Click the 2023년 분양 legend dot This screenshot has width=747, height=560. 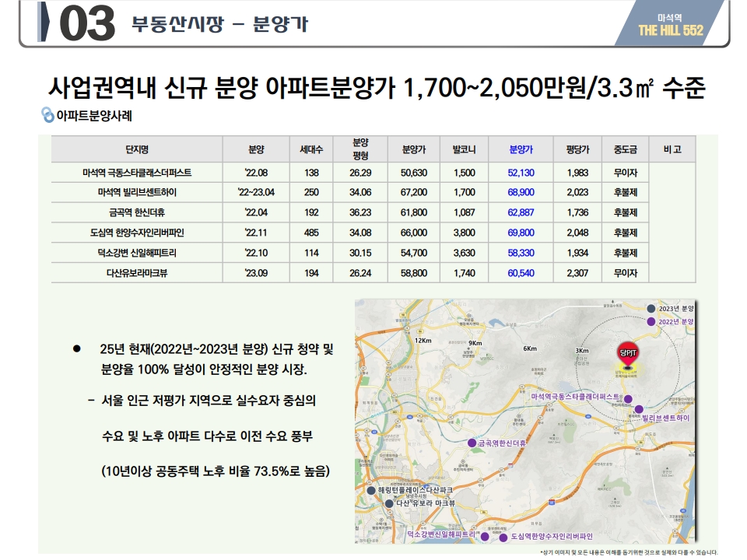[x=651, y=309]
